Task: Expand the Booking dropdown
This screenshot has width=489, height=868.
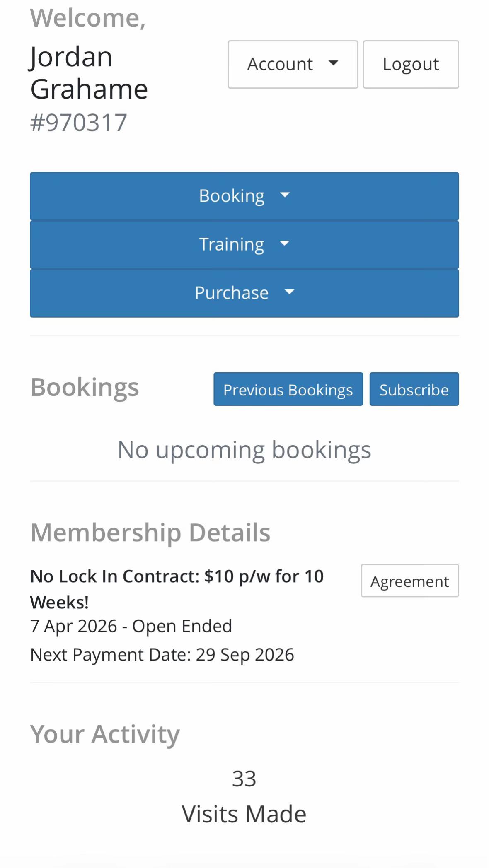Action: coord(244,196)
